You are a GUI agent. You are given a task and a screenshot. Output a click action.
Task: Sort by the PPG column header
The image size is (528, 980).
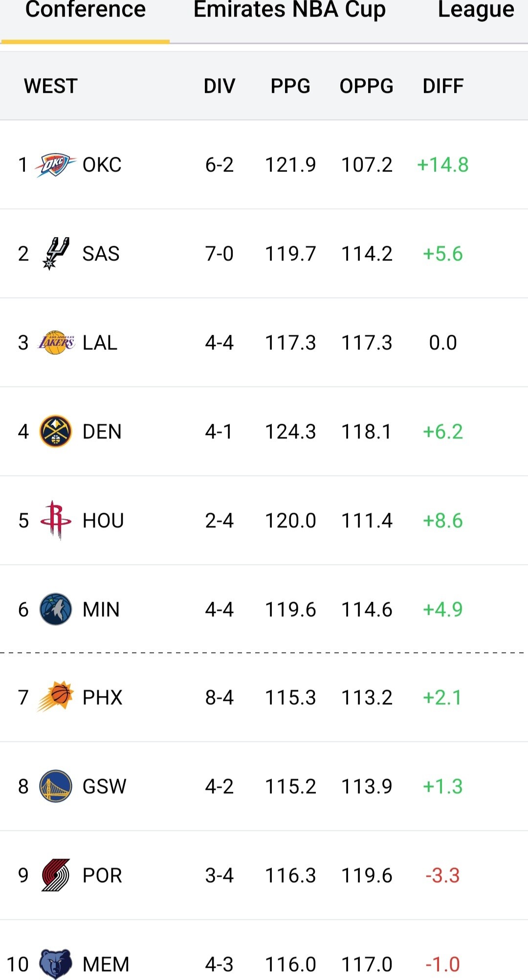pyautogui.click(x=290, y=86)
